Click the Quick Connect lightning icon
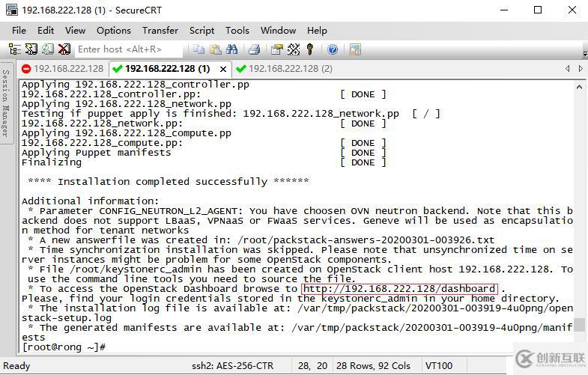 tap(31, 49)
